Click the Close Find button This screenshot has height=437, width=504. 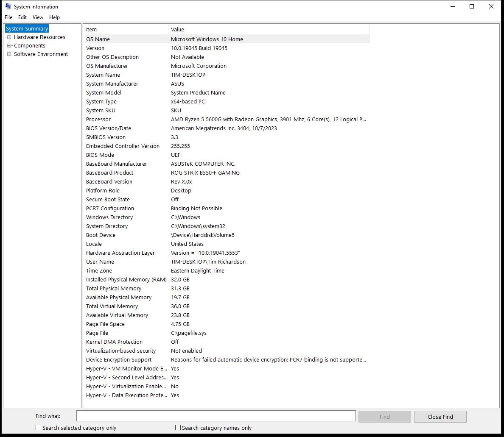440,416
